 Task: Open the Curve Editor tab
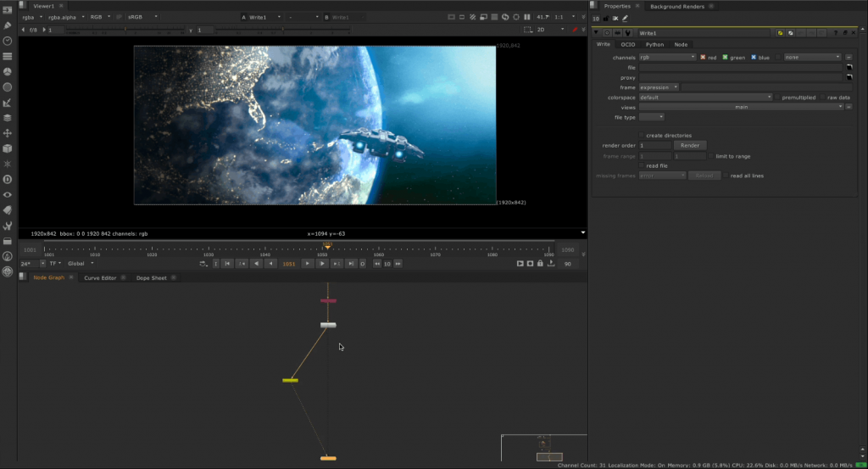tap(100, 277)
